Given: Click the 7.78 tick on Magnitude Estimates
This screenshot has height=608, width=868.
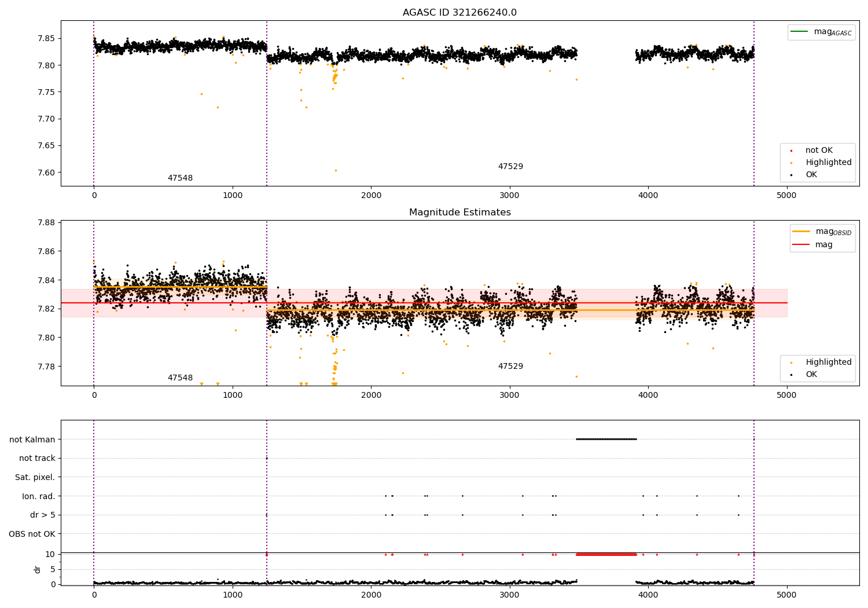Looking at the screenshot, I should click(x=46, y=367).
